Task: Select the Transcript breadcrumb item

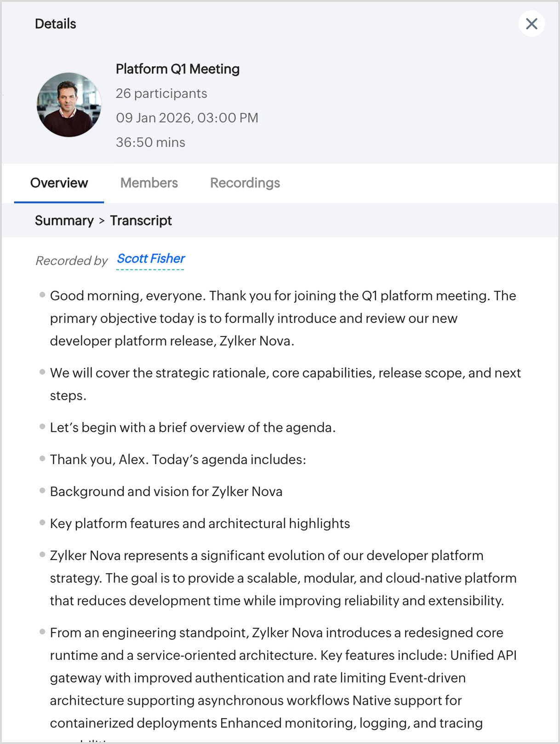Action: pyautogui.click(x=141, y=221)
